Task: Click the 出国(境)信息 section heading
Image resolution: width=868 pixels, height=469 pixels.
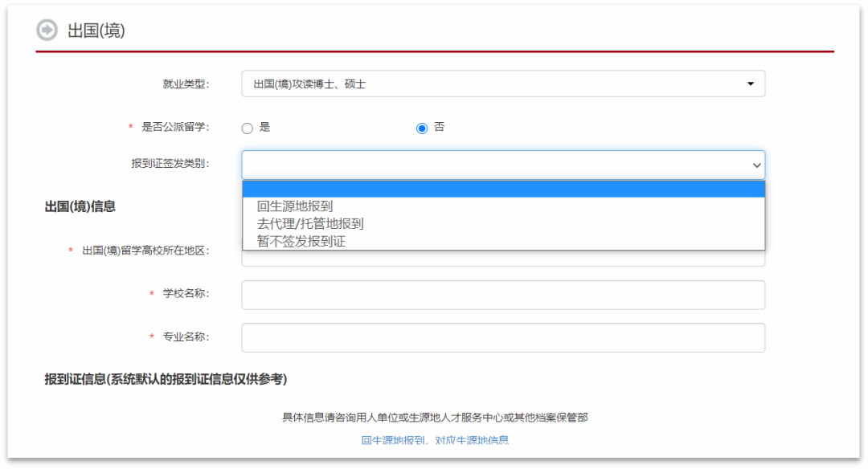Action: [80, 206]
